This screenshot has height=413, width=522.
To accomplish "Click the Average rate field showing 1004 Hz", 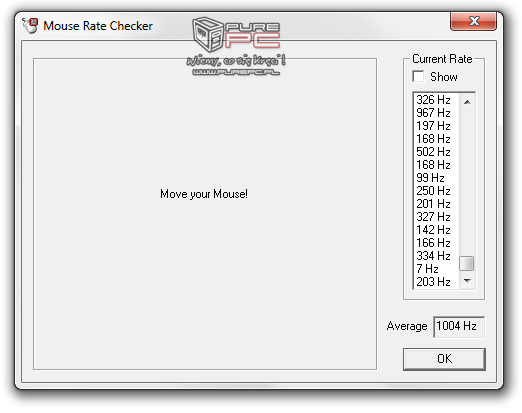I will 459,326.
